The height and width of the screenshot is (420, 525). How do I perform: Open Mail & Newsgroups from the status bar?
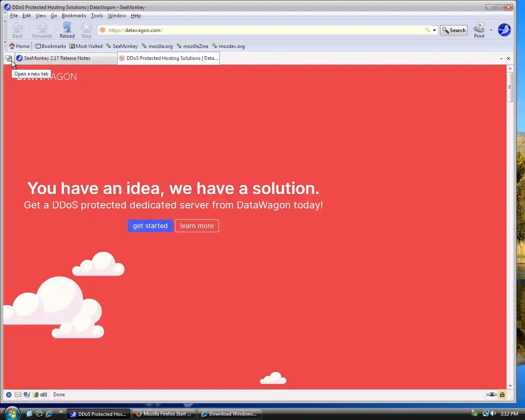(18, 395)
